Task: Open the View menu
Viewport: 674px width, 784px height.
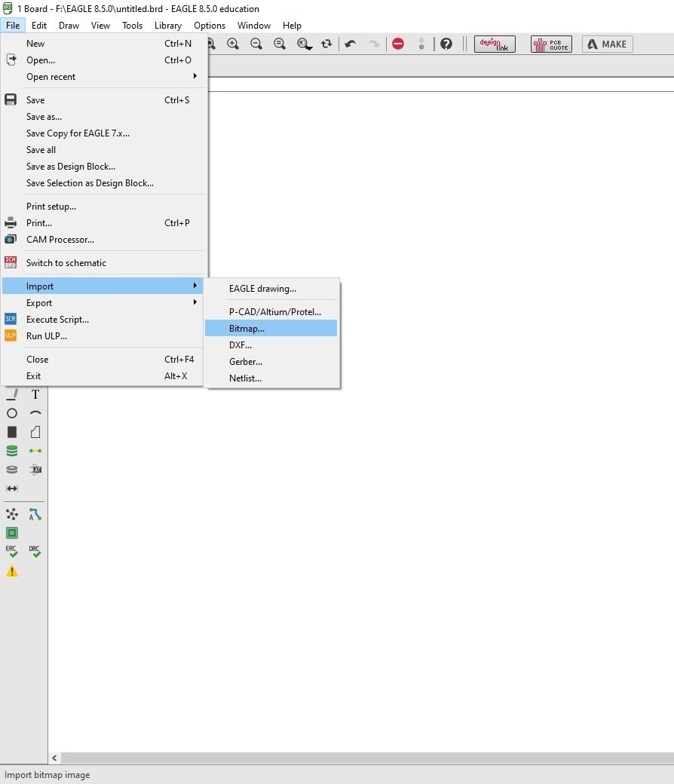Action: coord(100,26)
